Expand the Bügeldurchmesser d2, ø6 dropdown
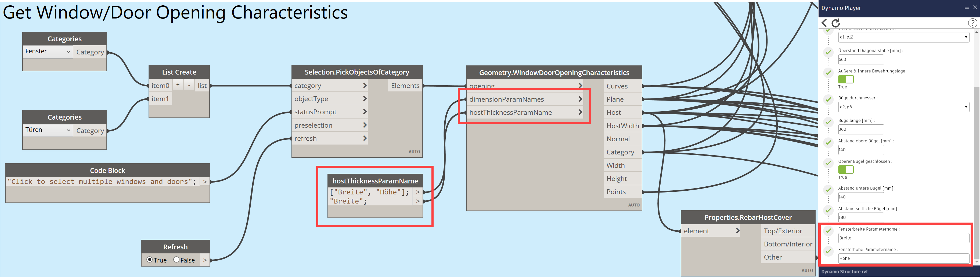This screenshot has height=277, width=980. click(903, 107)
